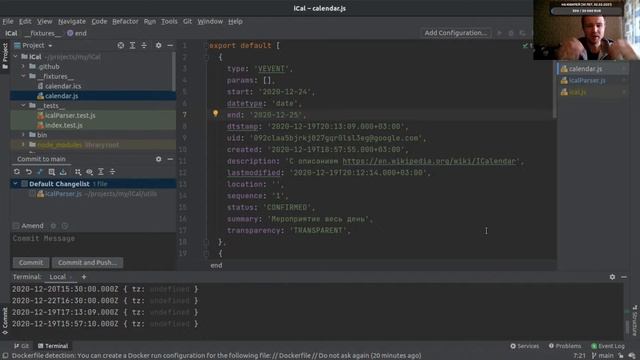The height and width of the screenshot is (360, 640).
Task: Click Commit and Push button
Action: (x=87, y=262)
